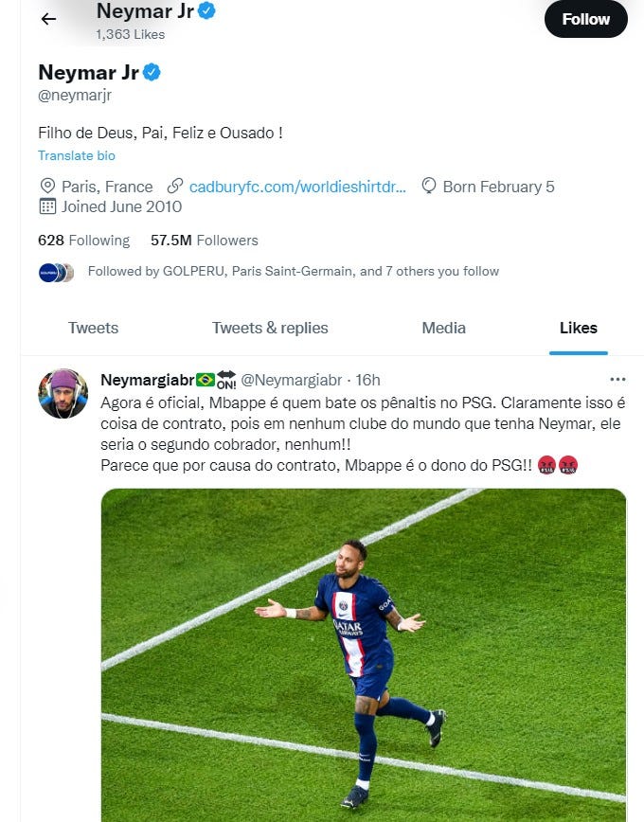
Task: Open the Tweets & replies tab
Action: pyautogui.click(x=270, y=328)
